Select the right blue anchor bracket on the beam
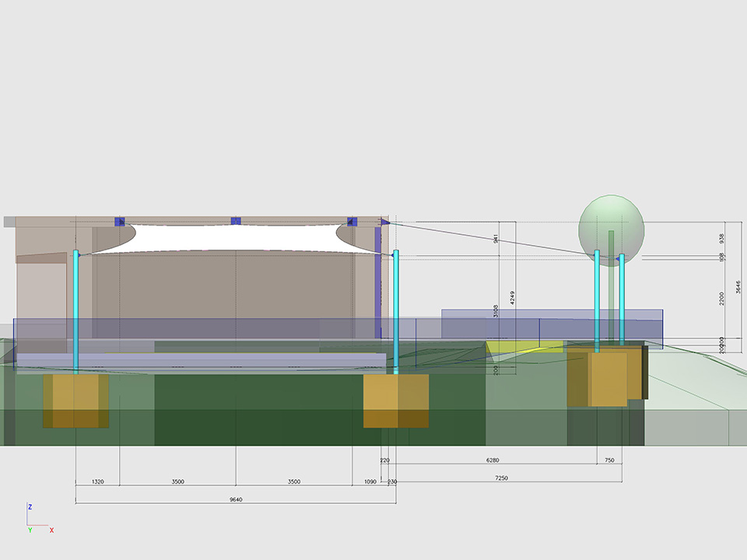 coord(352,222)
